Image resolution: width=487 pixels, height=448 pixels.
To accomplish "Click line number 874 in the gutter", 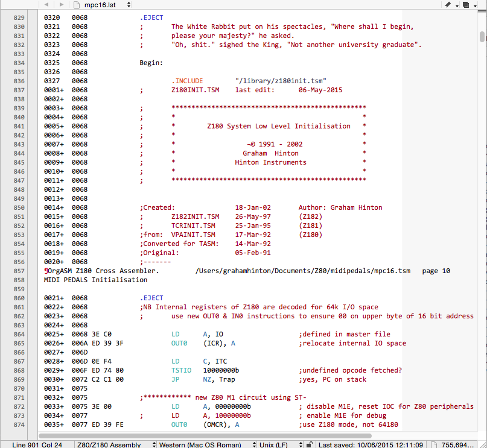I will pyautogui.click(x=19, y=424).
